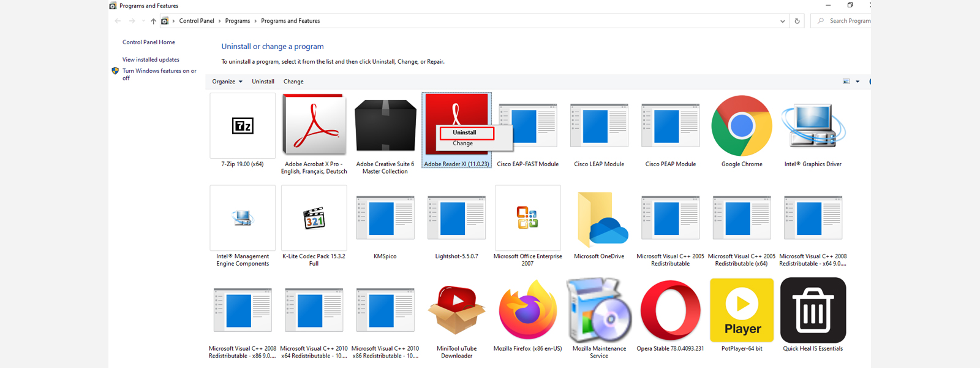Select Microsoft Visual C++ 2008 Redistributable x86 icon

[243, 310]
